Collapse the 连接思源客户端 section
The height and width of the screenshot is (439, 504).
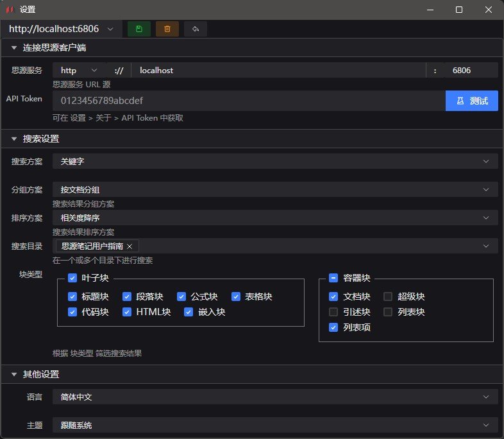coord(14,48)
